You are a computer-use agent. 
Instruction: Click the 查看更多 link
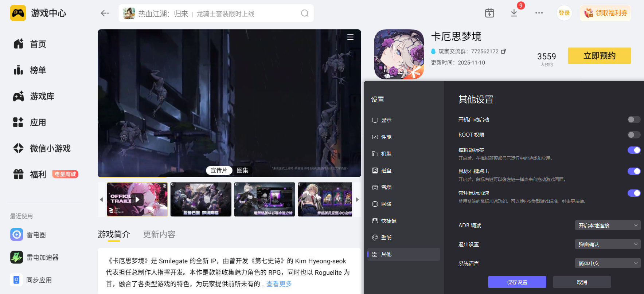pos(279,284)
